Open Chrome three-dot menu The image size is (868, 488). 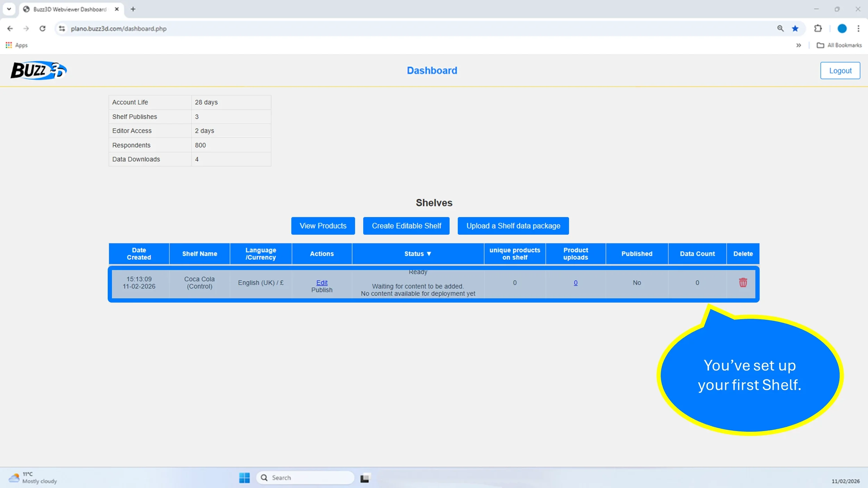click(x=858, y=28)
